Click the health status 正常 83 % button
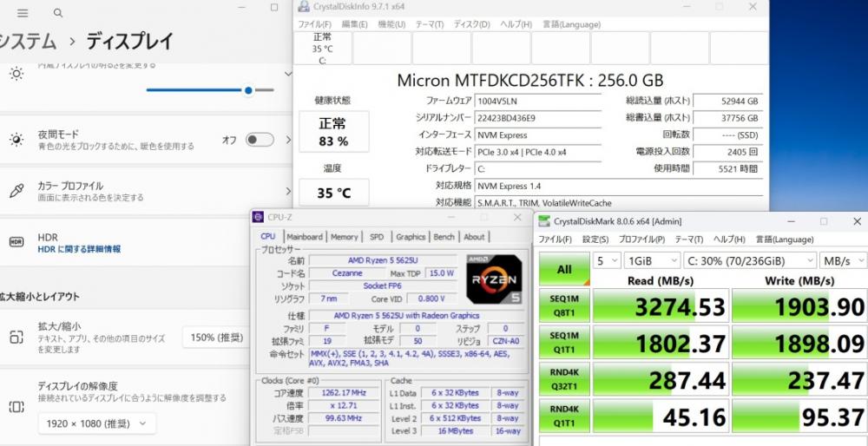 pyautogui.click(x=334, y=132)
